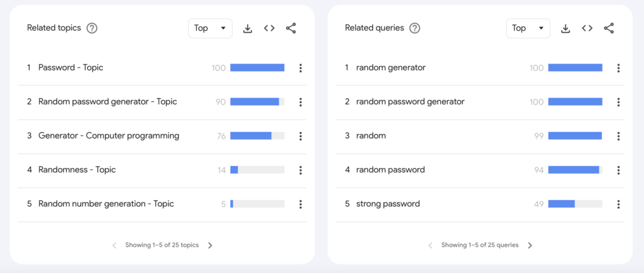This screenshot has width=644, height=273.
Task: Open help icon next to Related queries
Action: [x=414, y=28]
